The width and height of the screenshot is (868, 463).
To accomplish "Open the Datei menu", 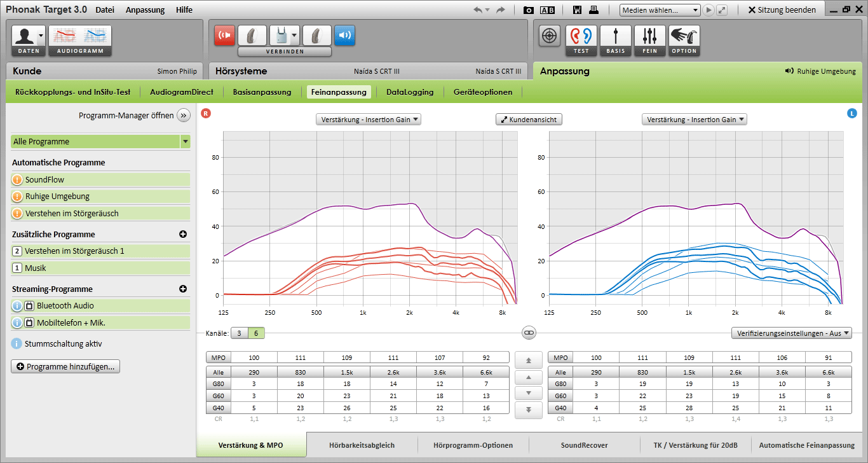I will tap(105, 10).
